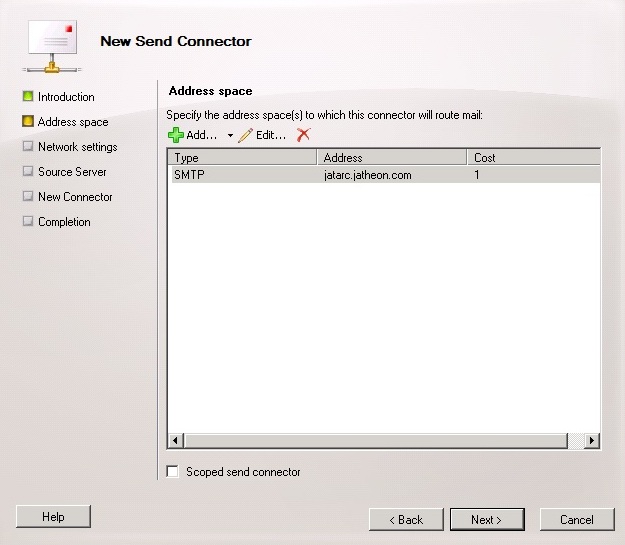Open the Add dropdown arrow
Image resolution: width=625 pixels, height=545 pixels.
pos(230,136)
